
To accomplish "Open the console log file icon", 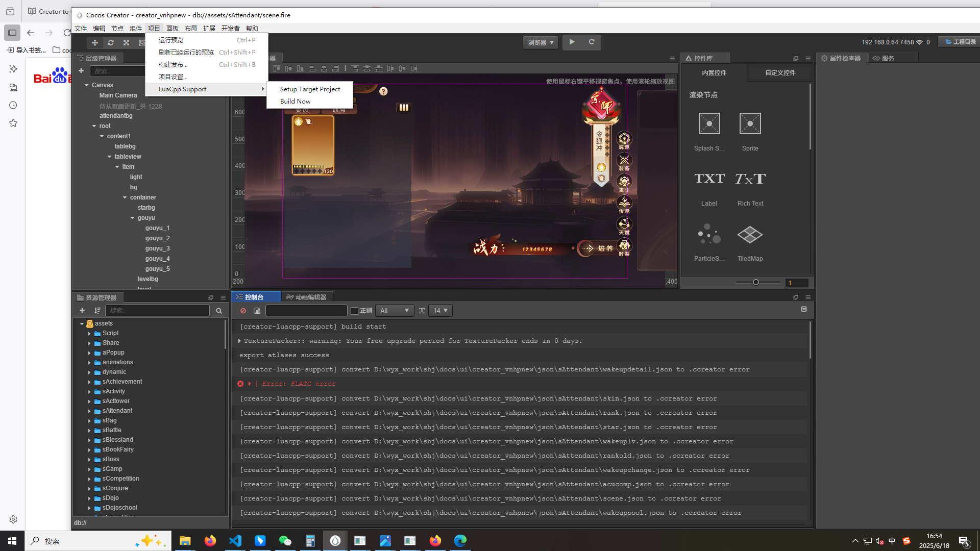I will tap(257, 311).
